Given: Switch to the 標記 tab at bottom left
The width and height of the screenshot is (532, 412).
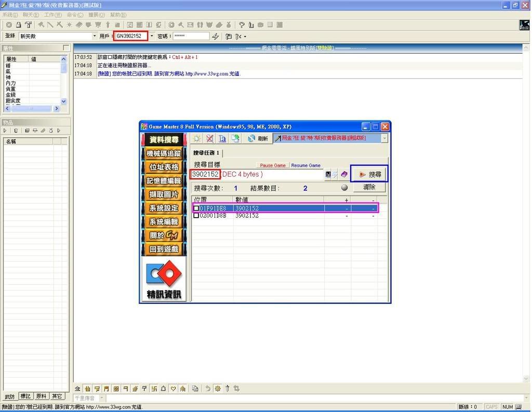Looking at the screenshot, I should [26, 396].
